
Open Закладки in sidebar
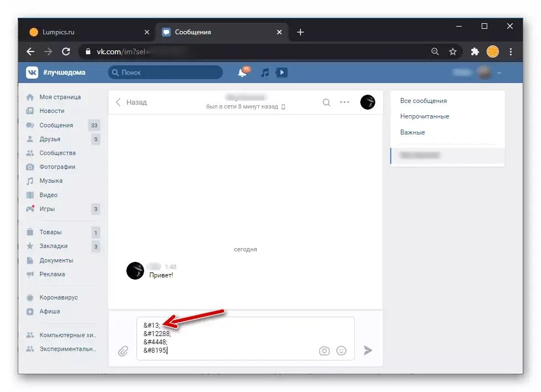click(53, 246)
